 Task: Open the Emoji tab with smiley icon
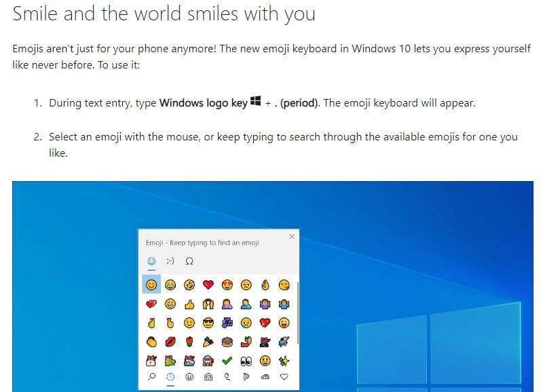click(151, 261)
